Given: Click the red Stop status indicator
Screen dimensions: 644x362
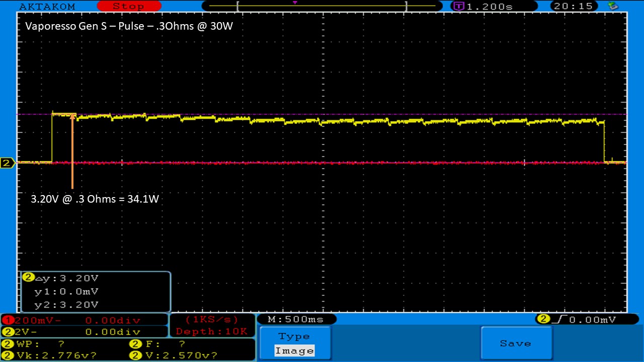Looking at the screenshot, I should click(x=128, y=6).
